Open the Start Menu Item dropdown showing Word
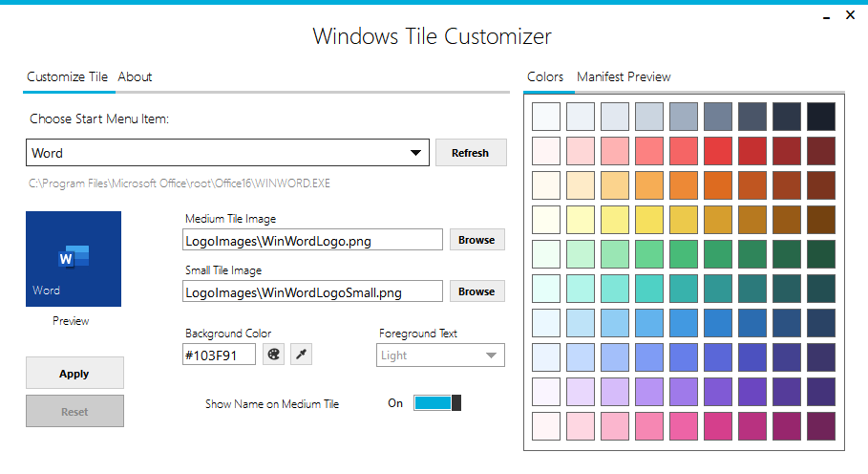 [x=227, y=153]
